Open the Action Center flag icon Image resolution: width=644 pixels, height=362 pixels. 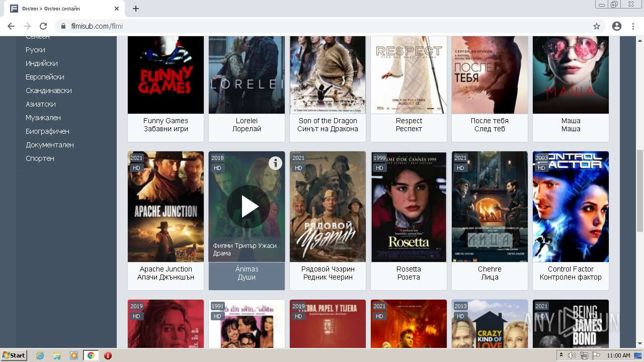pos(596,355)
